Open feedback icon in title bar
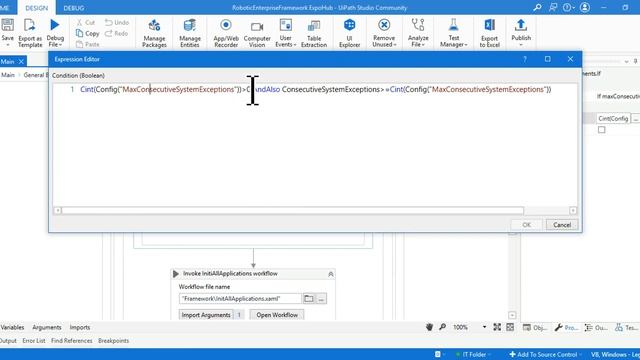The height and width of the screenshot is (360, 640). click(x=553, y=7)
